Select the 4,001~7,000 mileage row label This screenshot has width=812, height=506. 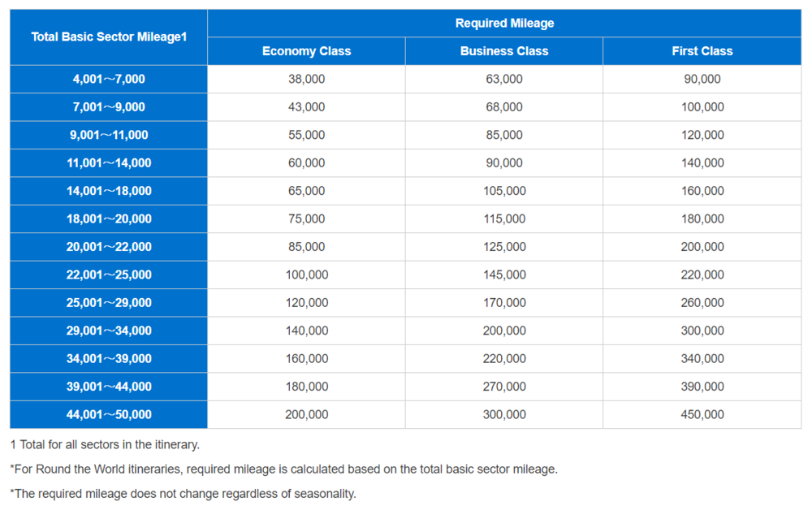point(109,80)
